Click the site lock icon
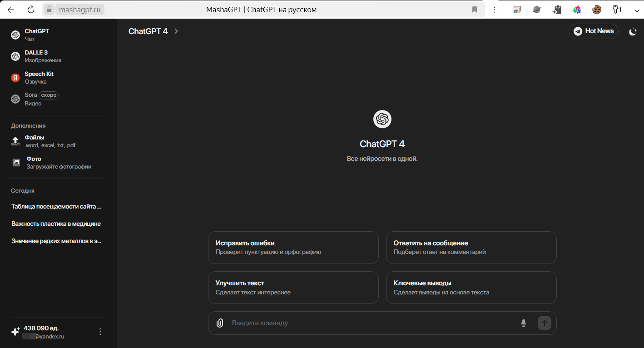 click(x=50, y=10)
